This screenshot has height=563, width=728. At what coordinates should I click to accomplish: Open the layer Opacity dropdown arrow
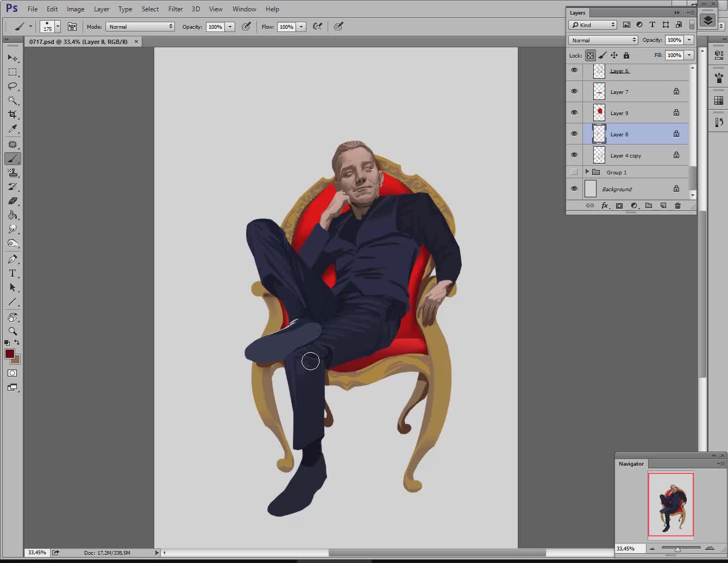pos(689,40)
